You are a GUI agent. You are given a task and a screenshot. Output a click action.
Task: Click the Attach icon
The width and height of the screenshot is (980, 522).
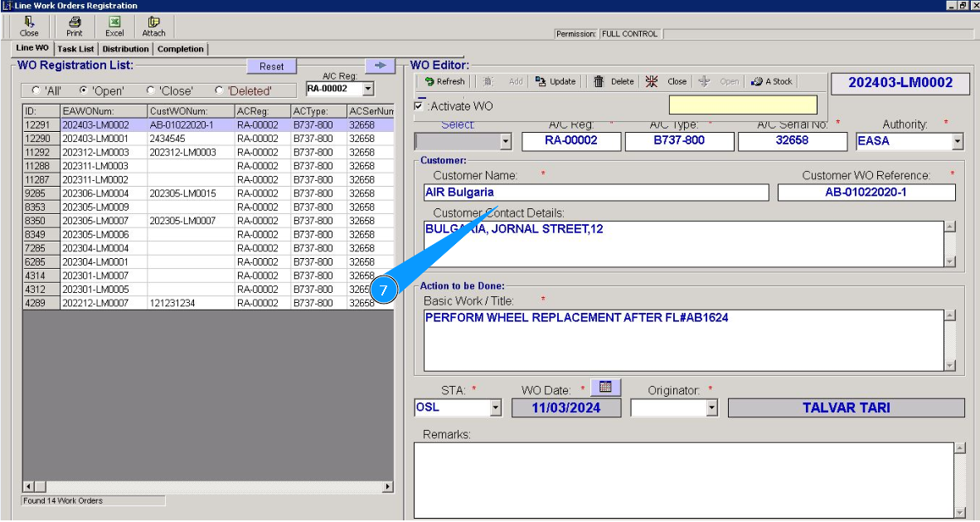153,22
